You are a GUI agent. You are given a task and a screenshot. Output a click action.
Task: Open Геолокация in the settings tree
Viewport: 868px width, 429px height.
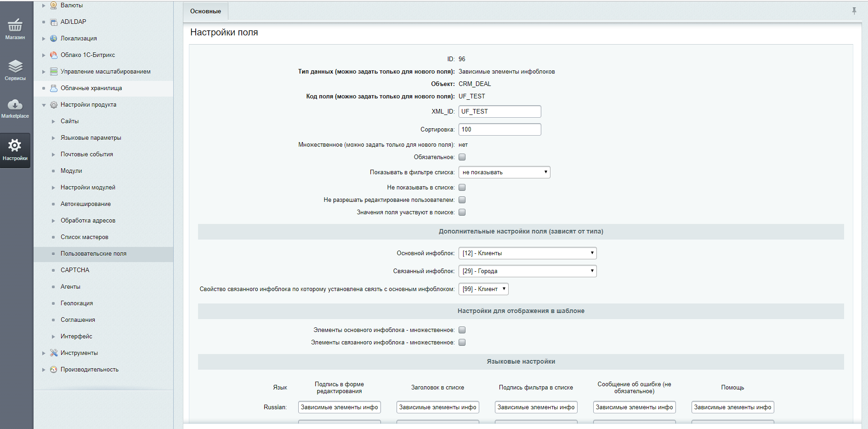[77, 303]
